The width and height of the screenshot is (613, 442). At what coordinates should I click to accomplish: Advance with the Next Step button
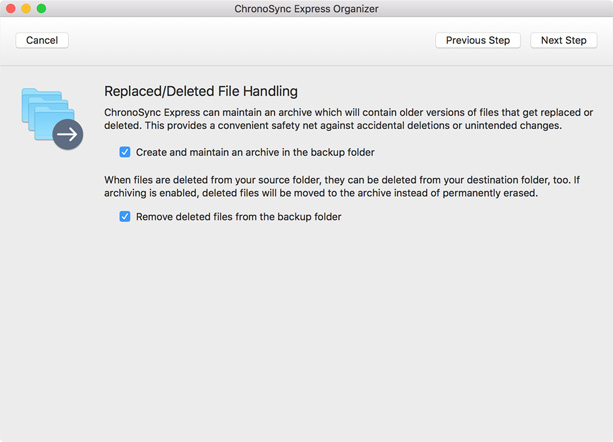click(x=563, y=40)
